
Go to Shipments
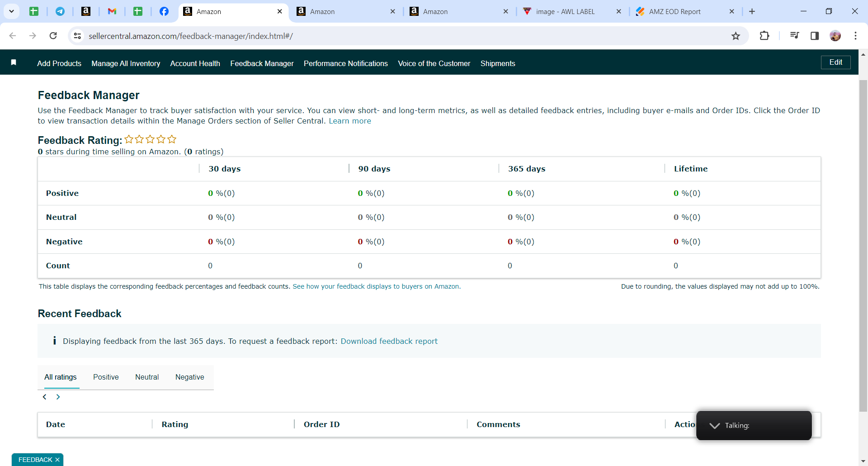tap(498, 63)
